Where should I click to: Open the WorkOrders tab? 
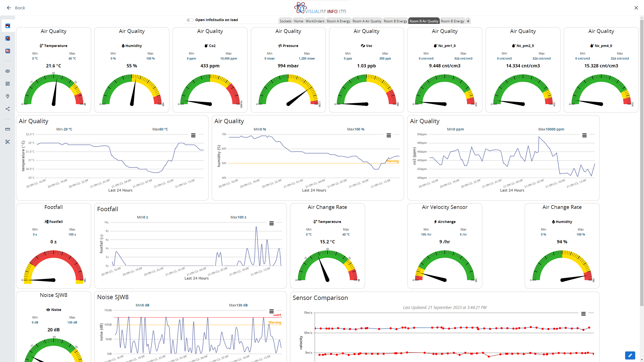point(315,21)
